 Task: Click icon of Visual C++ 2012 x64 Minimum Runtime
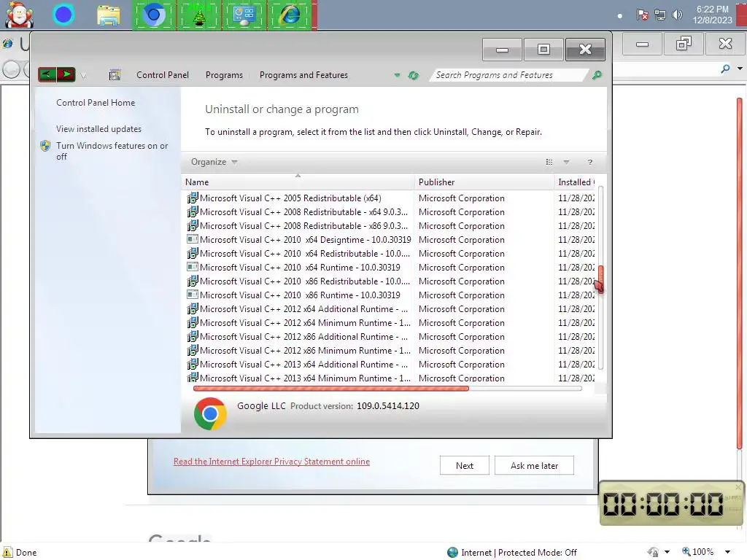pos(193,322)
